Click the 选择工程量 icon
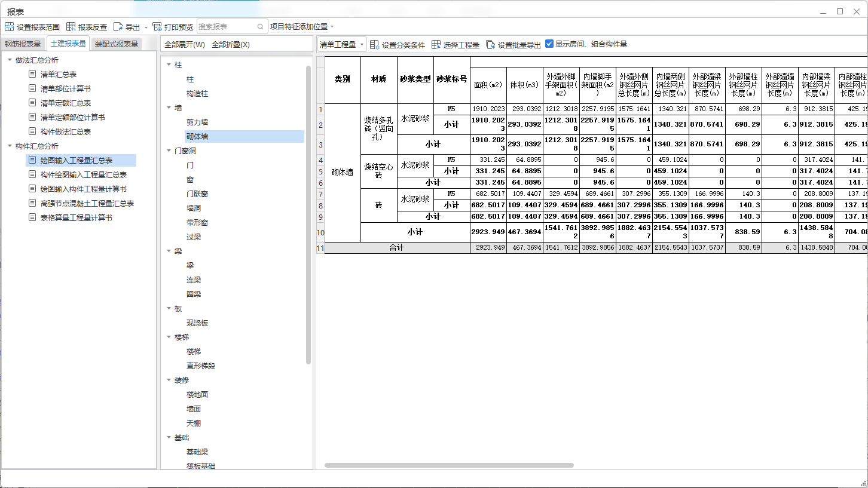The width and height of the screenshot is (868, 488). click(436, 45)
